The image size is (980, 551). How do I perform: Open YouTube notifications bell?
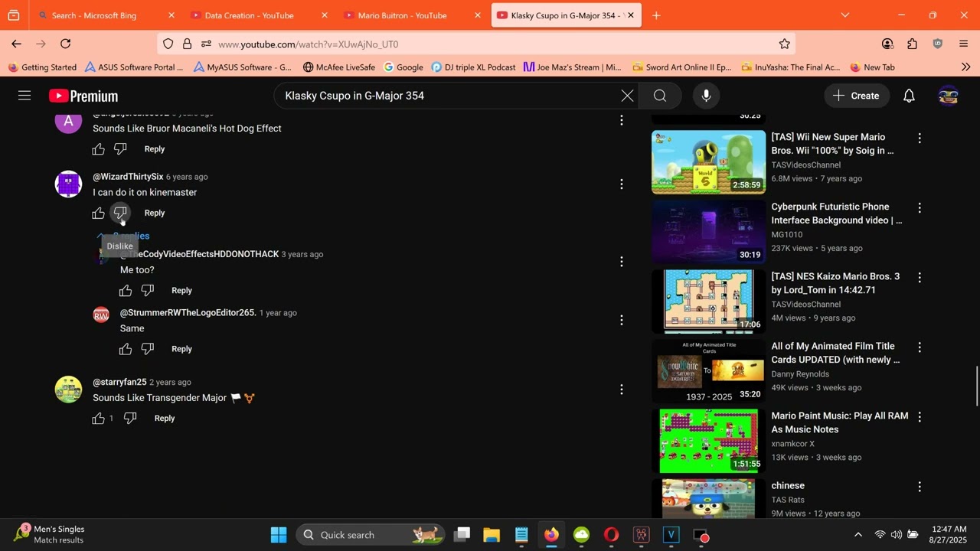pyautogui.click(x=909, y=96)
